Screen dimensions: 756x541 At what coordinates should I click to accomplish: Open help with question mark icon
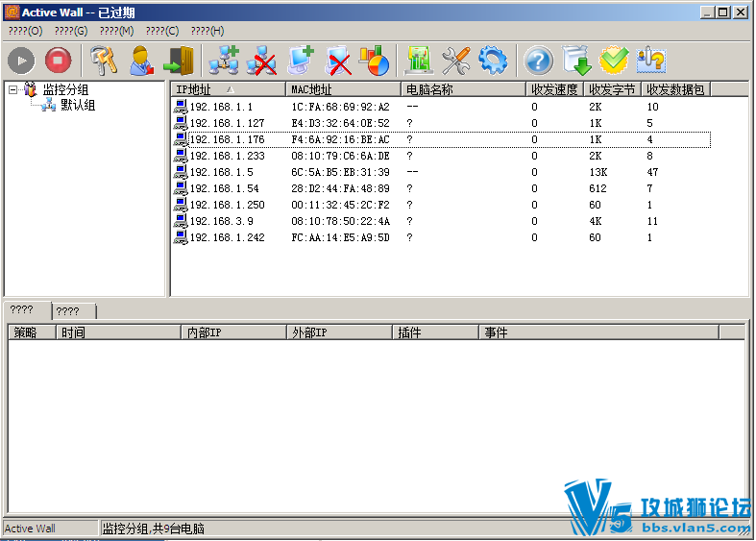coord(539,61)
